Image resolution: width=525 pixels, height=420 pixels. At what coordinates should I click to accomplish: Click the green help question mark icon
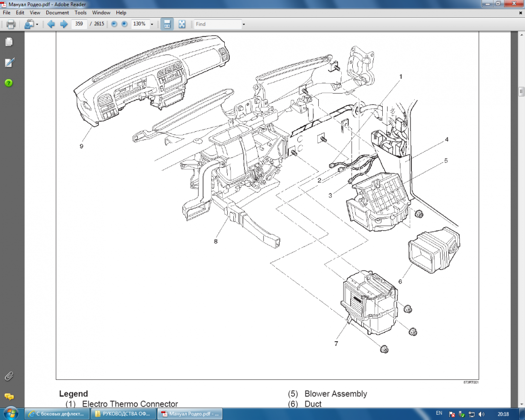(x=9, y=83)
